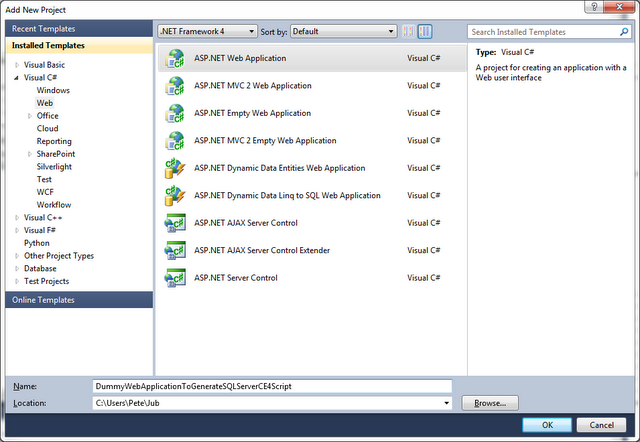Click the AJAX Server Control Extender icon
The width and height of the screenshot is (640, 442).
pyautogui.click(x=175, y=250)
